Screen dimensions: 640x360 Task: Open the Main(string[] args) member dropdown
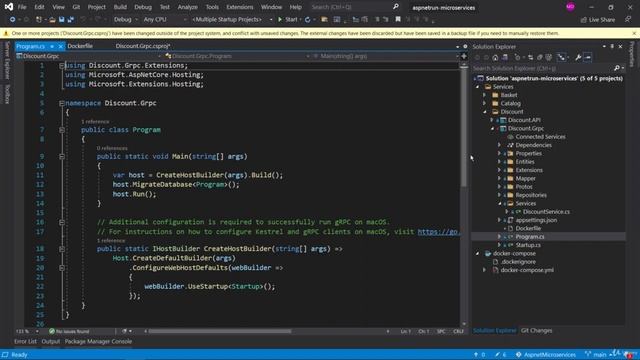coord(386,56)
